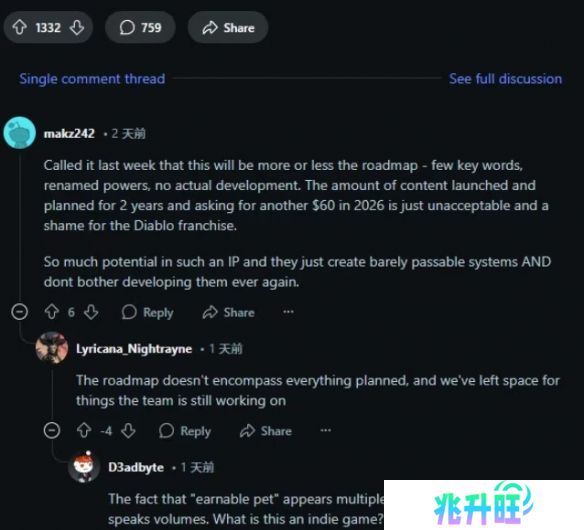Open makz242's avatar profile
584x530 pixels.
tap(19, 133)
